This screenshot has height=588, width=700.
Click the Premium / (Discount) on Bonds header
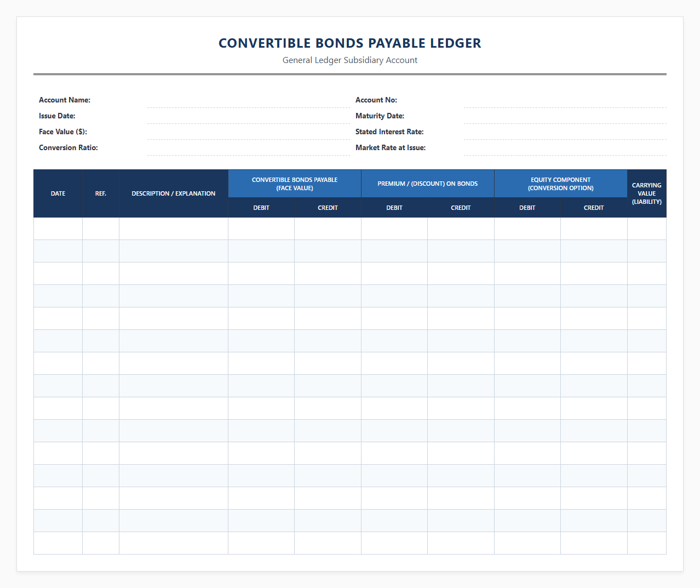(428, 184)
